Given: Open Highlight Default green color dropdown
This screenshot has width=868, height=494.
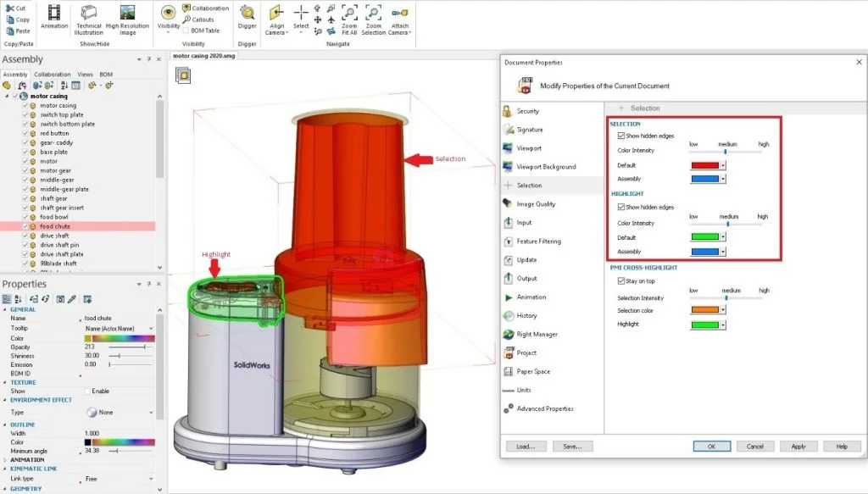Looking at the screenshot, I should (x=723, y=236).
